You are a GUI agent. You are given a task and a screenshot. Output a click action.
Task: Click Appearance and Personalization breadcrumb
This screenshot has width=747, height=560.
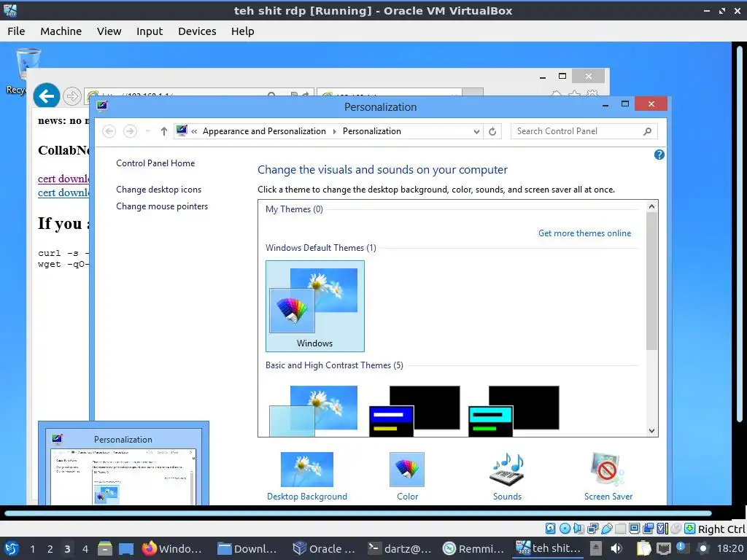click(x=264, y=131)
